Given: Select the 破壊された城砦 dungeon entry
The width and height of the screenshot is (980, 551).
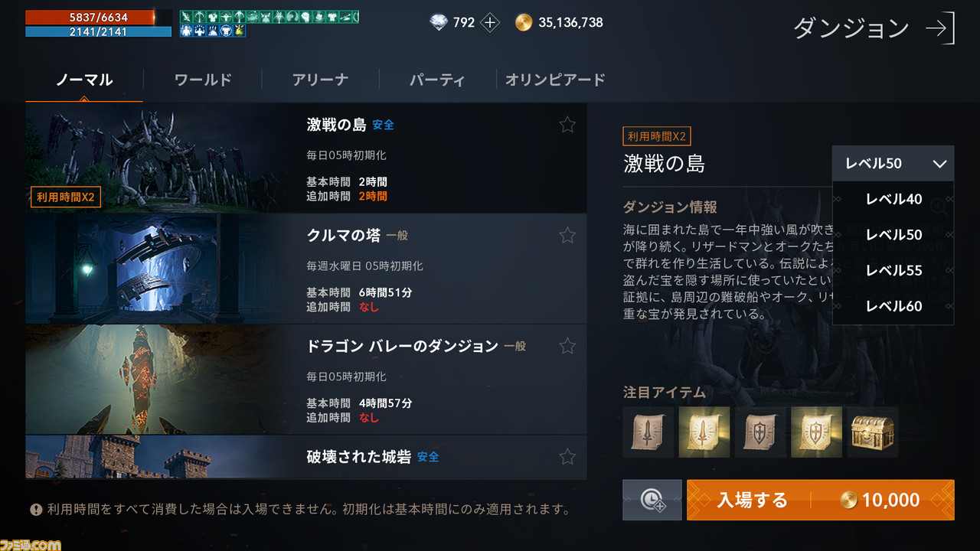Looking at the screenshot, I should pos(306,457).
